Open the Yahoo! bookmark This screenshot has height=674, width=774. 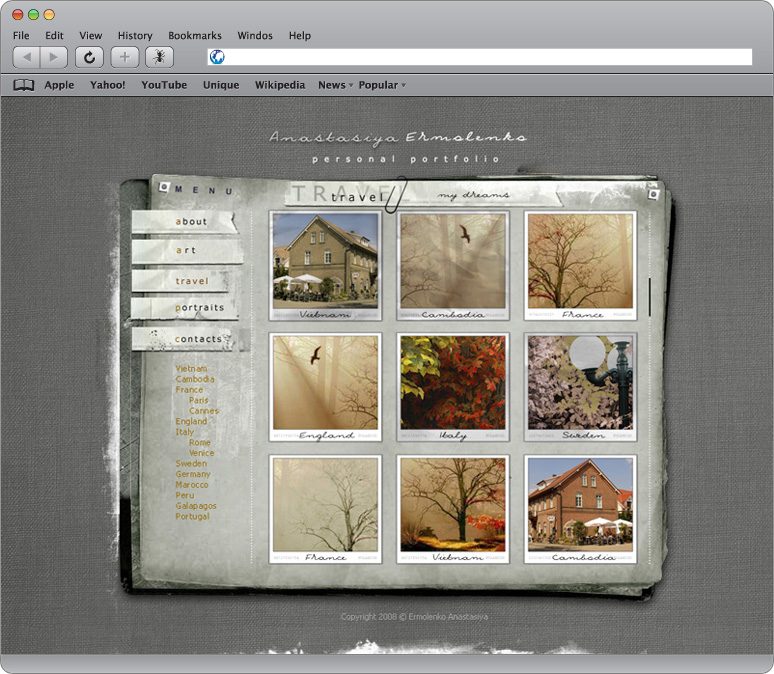(x=108, y=85)
